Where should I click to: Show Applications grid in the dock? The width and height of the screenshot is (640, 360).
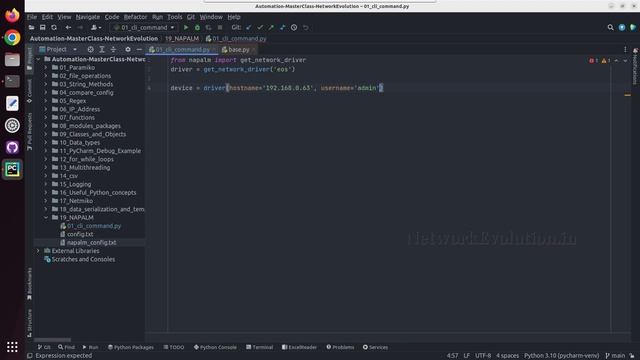tap(12, 347)
